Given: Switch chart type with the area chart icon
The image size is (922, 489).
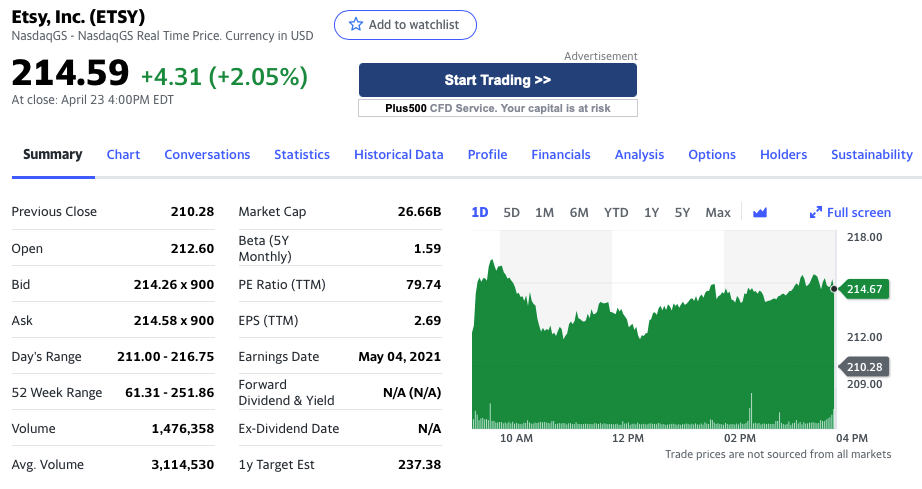Looking at the screenshot, I should click(x=760, y=212).
